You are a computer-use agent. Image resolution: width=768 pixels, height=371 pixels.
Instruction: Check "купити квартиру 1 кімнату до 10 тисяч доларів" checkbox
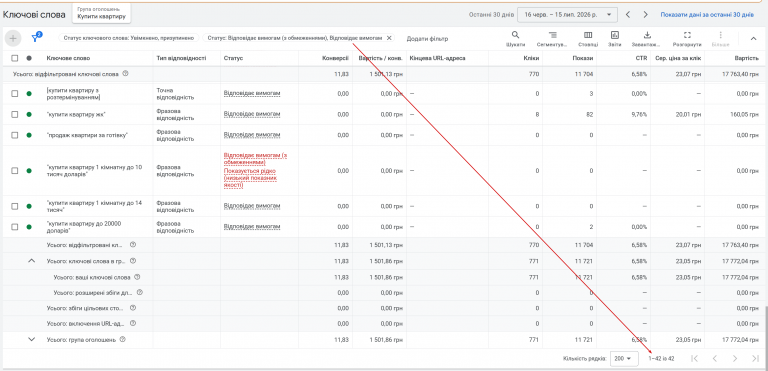(x=15, y=171)
